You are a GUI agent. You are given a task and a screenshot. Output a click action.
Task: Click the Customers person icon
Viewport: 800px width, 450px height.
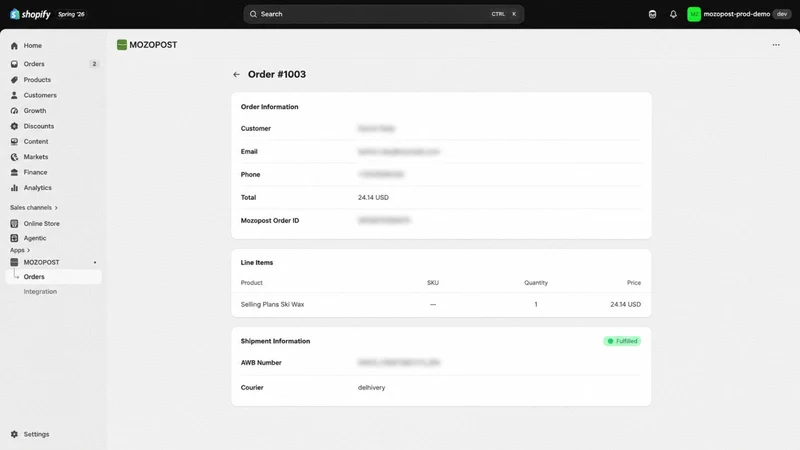click(14, 95)
